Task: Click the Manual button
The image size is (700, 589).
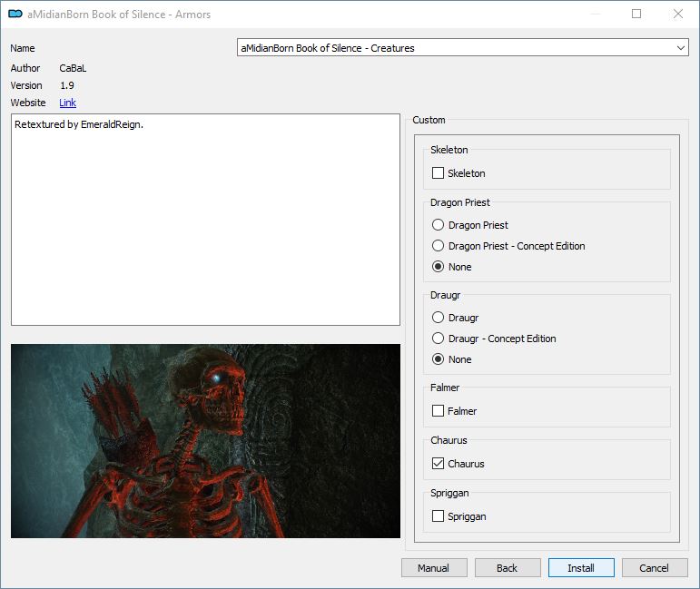Action: [434, 567]
